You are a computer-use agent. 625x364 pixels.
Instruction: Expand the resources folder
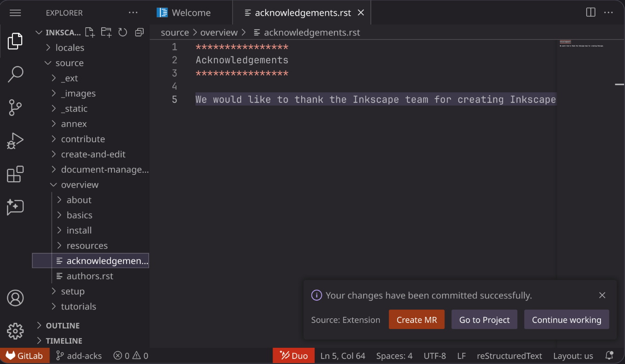pos(91,245)
